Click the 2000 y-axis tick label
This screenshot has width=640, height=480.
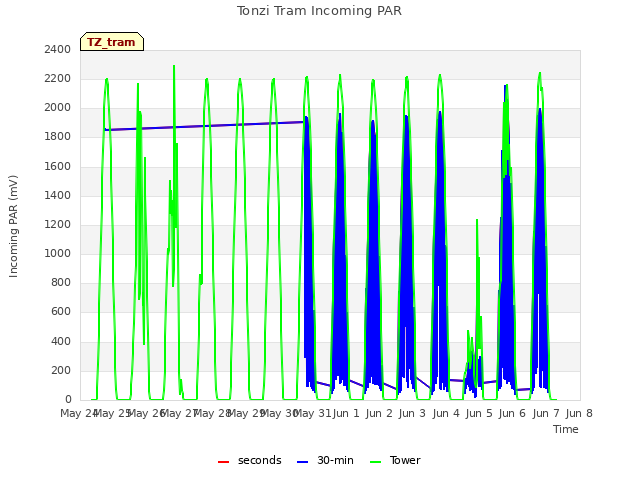[58, 107]
